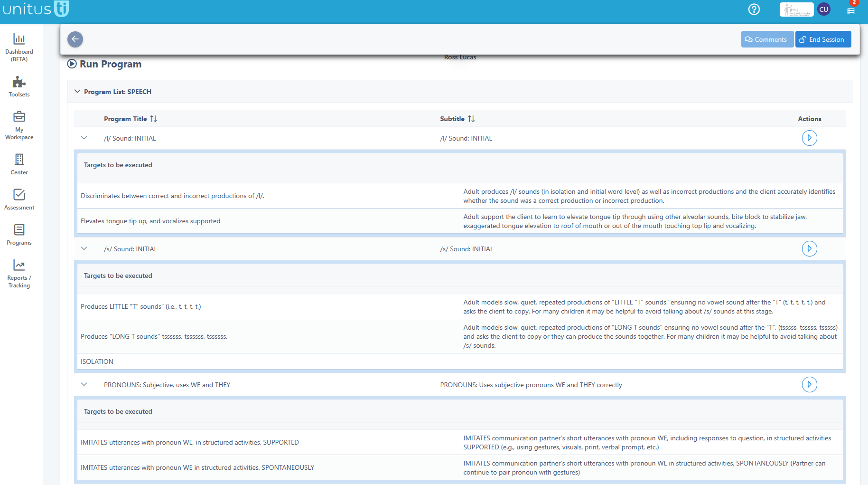Play the PRONOUNS subjective program
This screenshot has height=485, width=868.
(x=810, y=384)
